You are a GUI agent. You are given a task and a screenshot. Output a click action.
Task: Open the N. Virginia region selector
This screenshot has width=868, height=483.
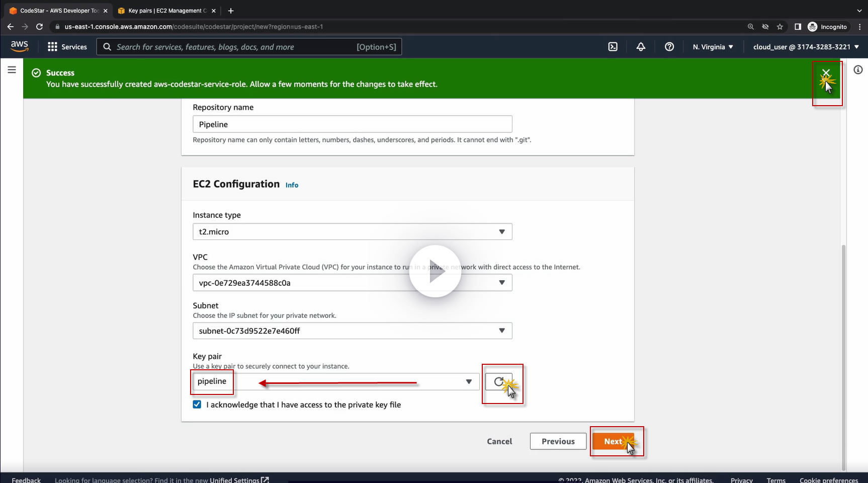click(713, 47)
